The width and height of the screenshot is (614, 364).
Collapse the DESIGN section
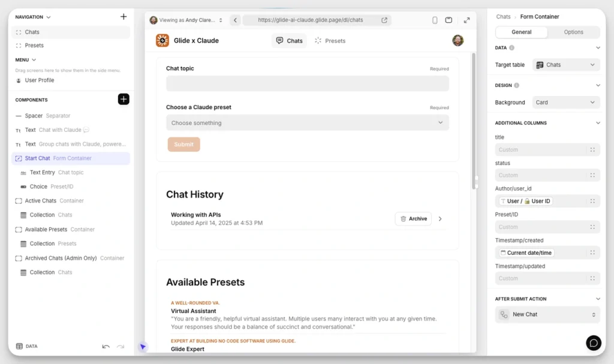(x=598, y=85)
